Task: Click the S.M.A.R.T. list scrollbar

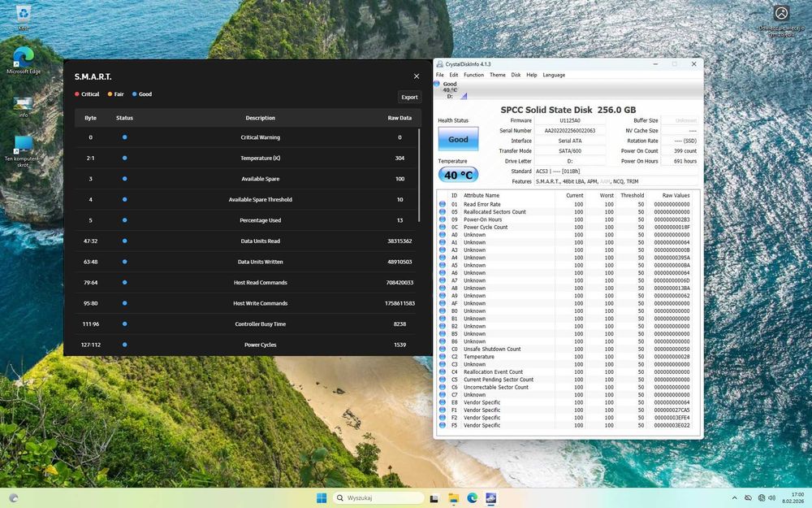Action: pos(419,176)
